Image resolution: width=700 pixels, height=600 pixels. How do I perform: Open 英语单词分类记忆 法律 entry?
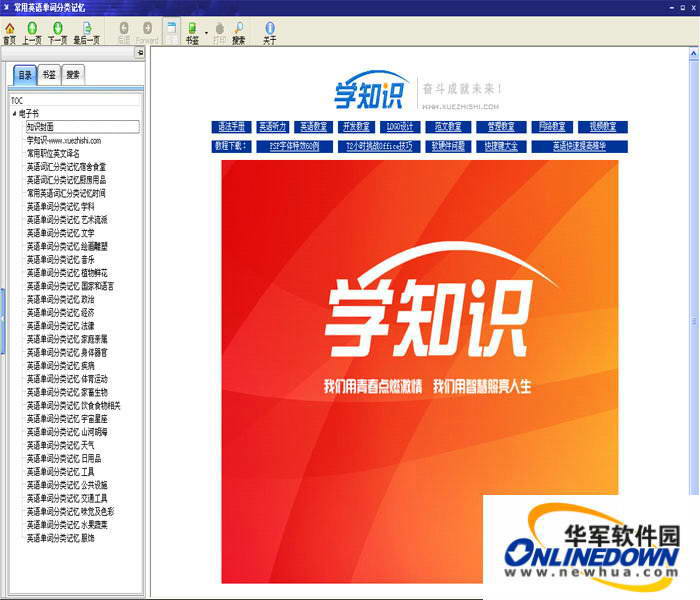[x=60, y=326]
